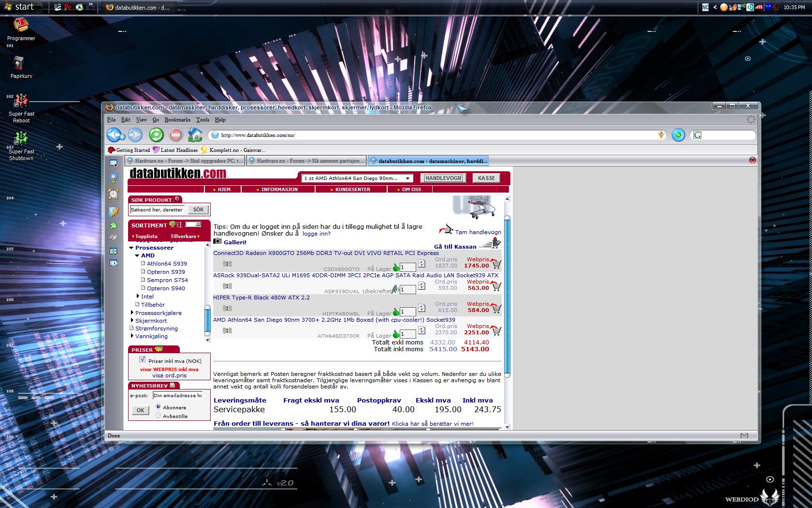Click the camera icon next to Galleri
The image size is (812, 508).
tap(217, 241)
